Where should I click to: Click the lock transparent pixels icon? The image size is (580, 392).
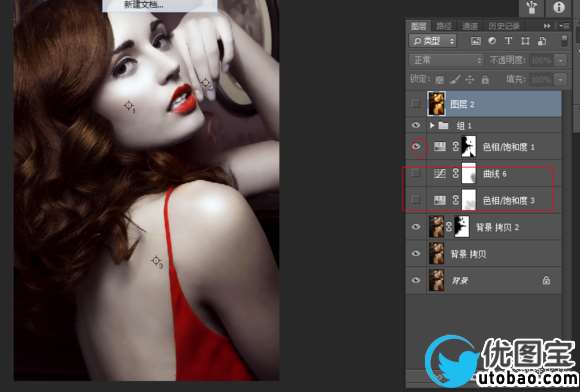pos(439,79)
